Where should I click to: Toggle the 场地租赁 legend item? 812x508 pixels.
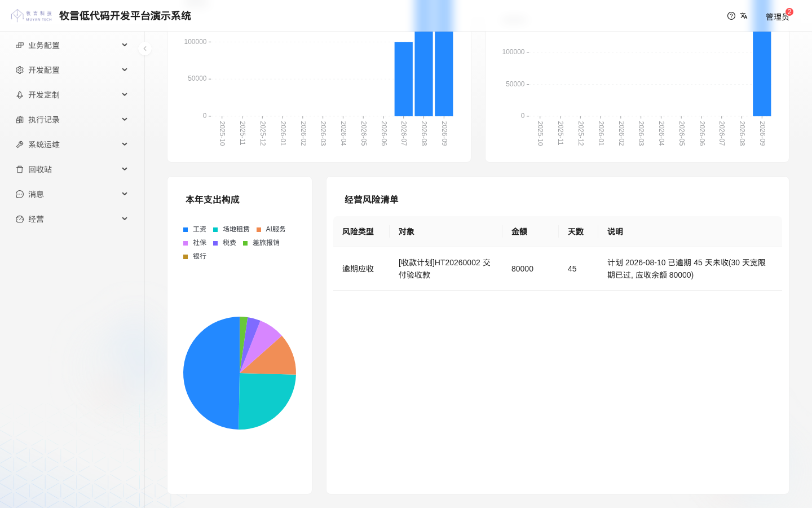click(231, 229)
